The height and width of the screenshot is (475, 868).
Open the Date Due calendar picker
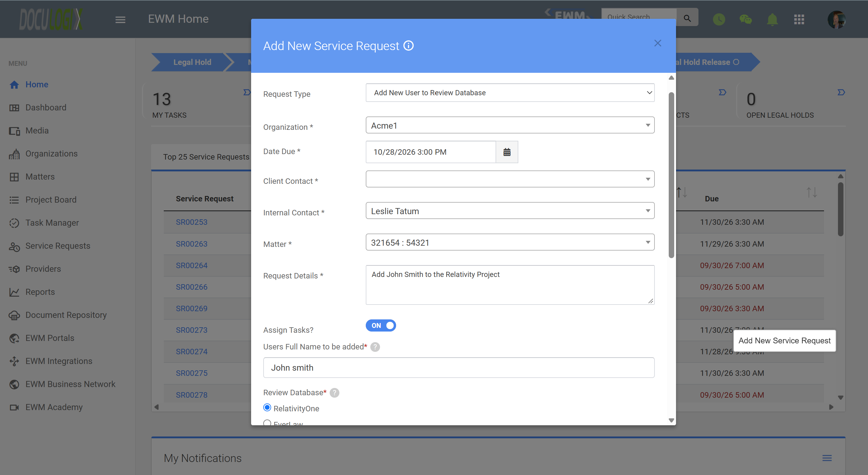(x=507, y=152)
